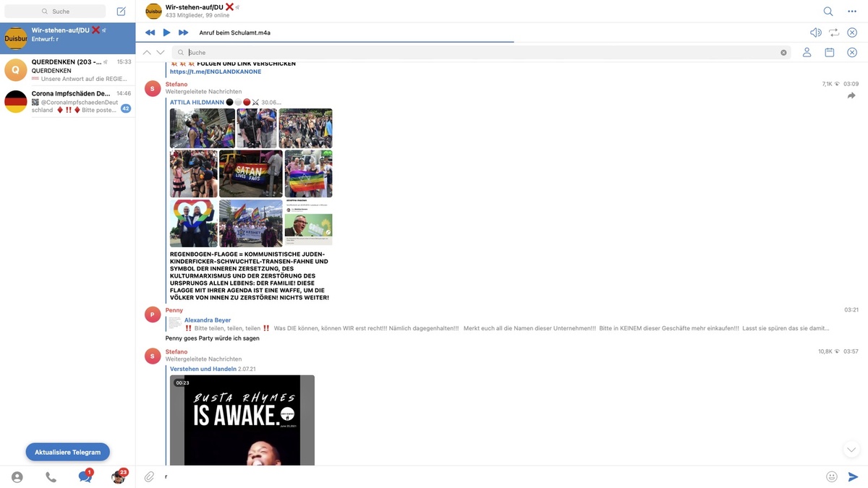Screen dimensions: 868x488
Task: Open search in the chat header
Action: coord(828,12)
